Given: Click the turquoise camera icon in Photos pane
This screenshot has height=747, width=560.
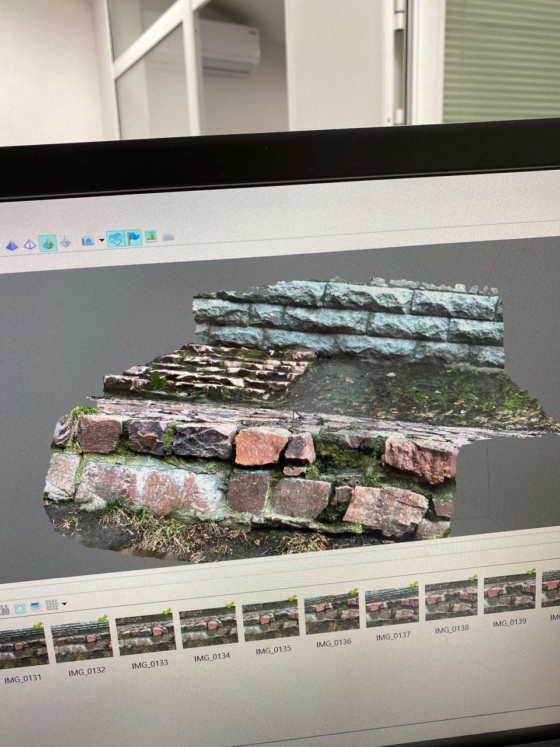Looking at the screenshot, I should tap(20, 608).
